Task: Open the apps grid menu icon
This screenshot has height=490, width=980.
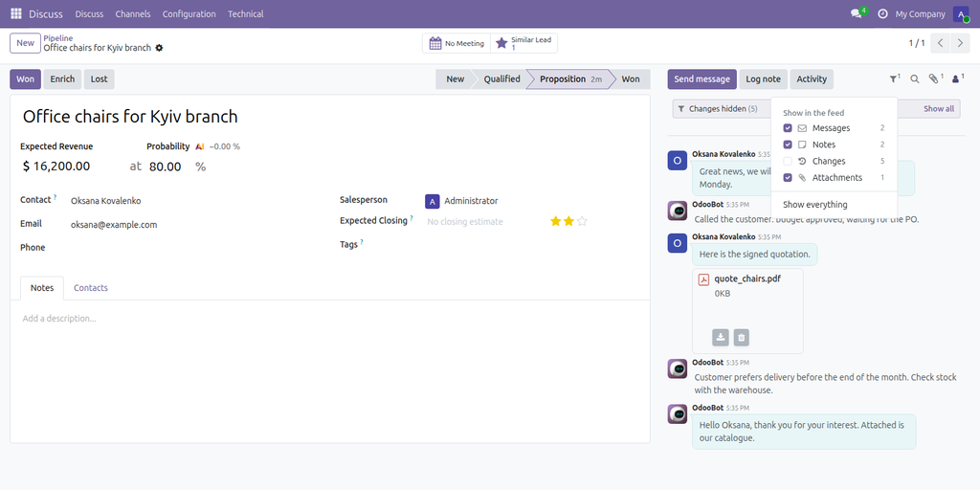Action: [x=15, y=13]
